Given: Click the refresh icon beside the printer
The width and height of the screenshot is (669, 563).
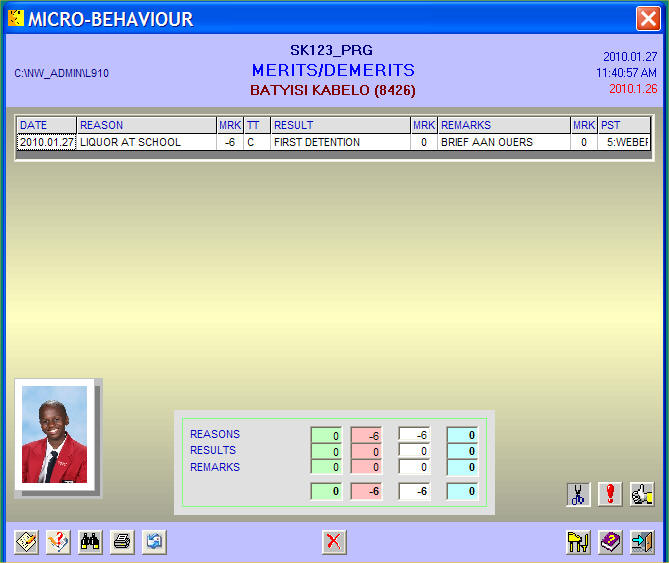Looking at the screenshot, I should pos(153,542).
